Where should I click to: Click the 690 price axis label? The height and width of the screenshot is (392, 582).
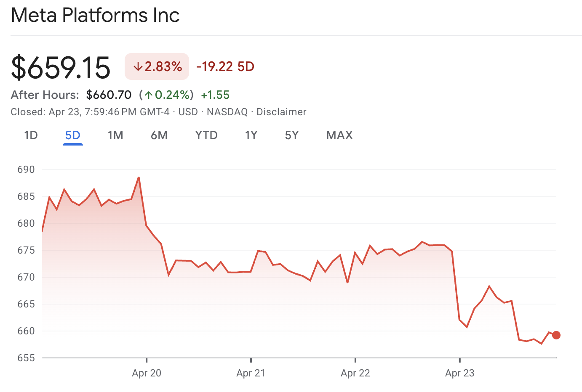coord(26,170)
